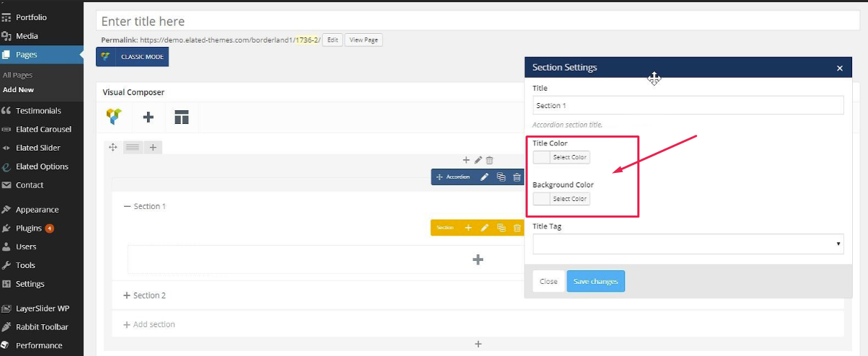Open the Title Tag dropdown
868x356 pixels.
(688, 244)
